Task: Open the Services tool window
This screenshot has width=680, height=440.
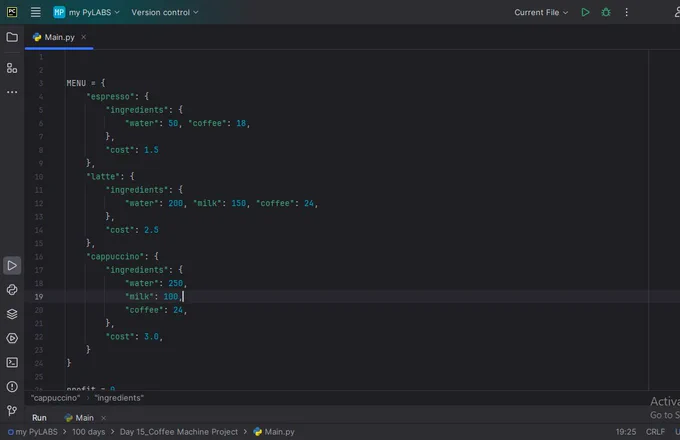Action: (x=12, y=338)
